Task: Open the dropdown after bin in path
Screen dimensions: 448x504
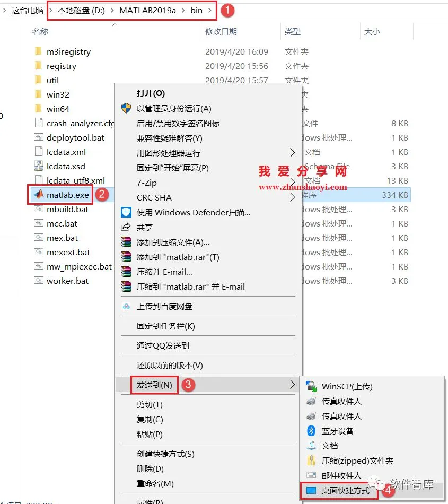Action: [210, 10]
